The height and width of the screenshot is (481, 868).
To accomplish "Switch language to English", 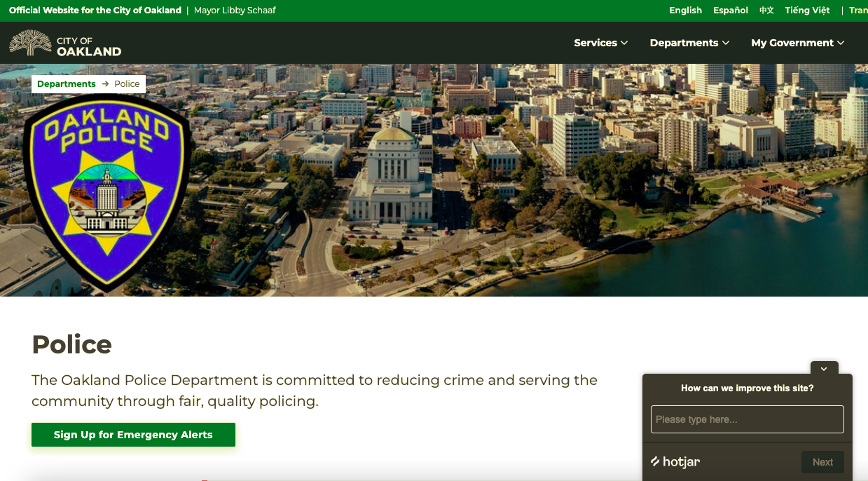I will (x=685, y=11).
